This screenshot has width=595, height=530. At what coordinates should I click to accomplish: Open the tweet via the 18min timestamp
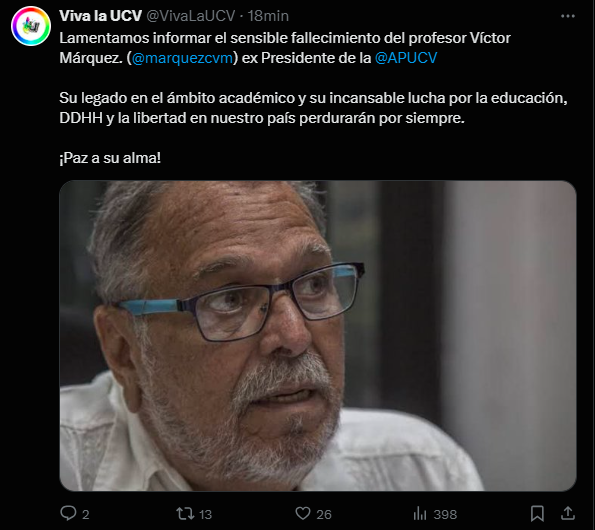[268, 16]
